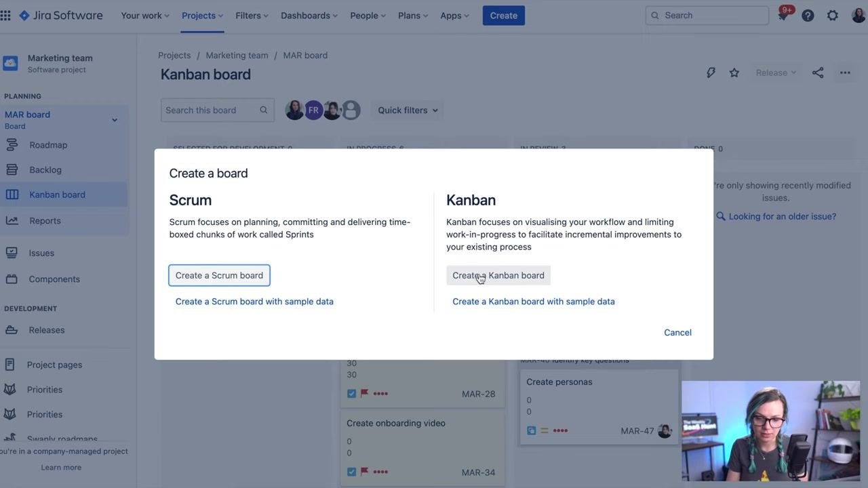
Task: Expand the Projects menu
Action: click(x=203, y=16)
